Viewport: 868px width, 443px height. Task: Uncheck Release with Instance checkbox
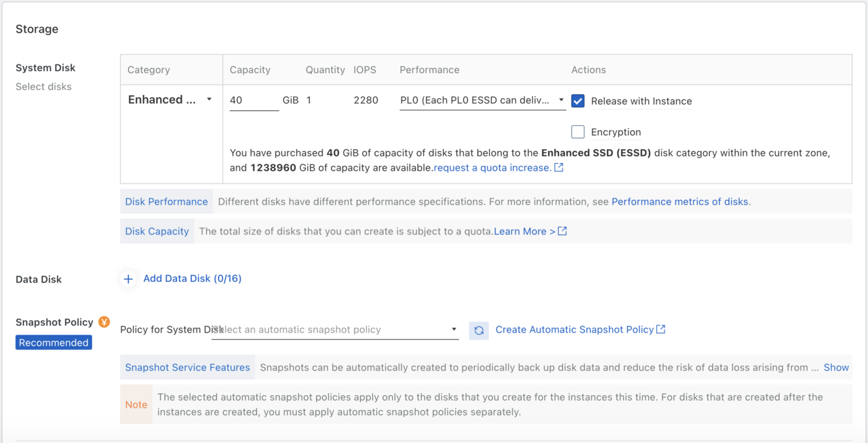click(x=578, y=101)
